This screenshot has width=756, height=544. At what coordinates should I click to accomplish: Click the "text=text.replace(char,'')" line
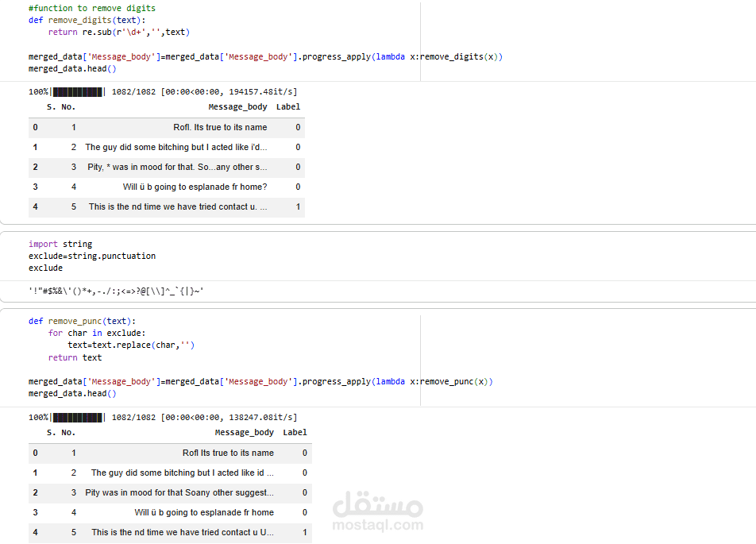coord(131,345)
